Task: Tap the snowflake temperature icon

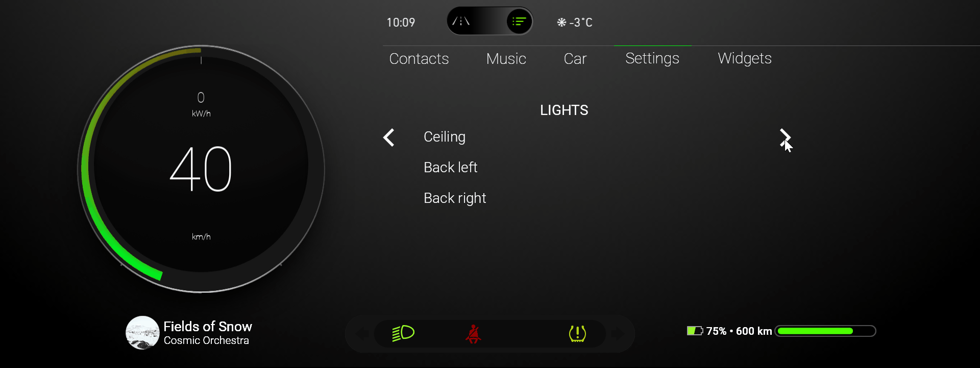Action: (561, 22)
